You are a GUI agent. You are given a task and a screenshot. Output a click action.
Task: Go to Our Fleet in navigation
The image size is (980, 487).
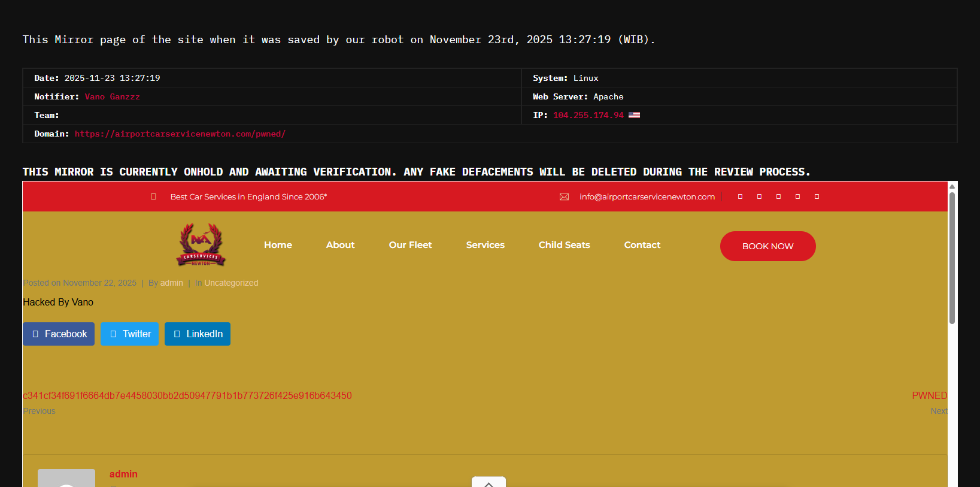pos(410,245)
